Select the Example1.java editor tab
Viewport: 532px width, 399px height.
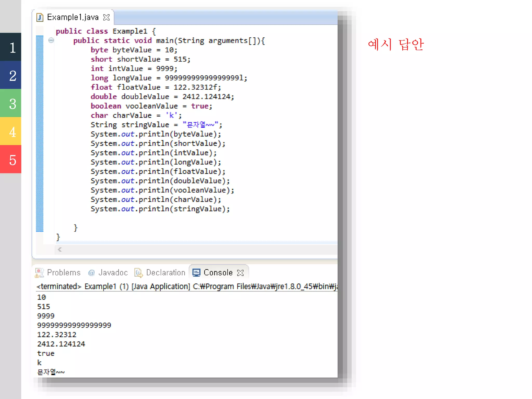[x=73, y=17]
